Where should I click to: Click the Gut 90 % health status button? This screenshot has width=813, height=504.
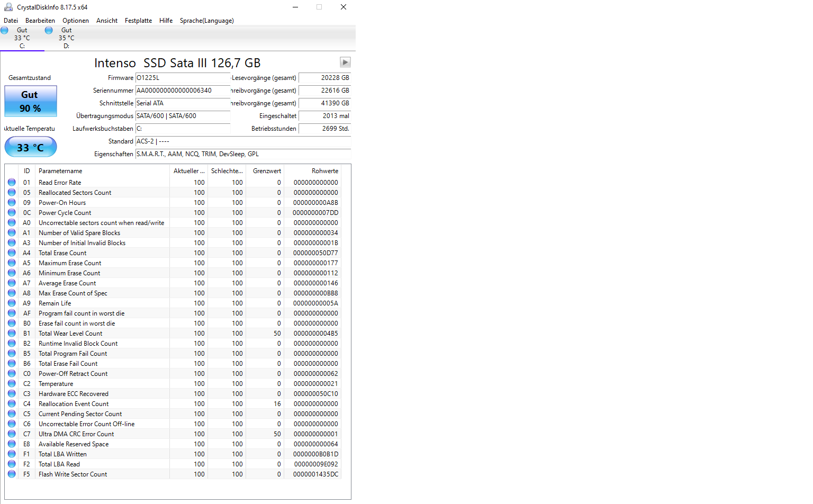pos(31,101)
